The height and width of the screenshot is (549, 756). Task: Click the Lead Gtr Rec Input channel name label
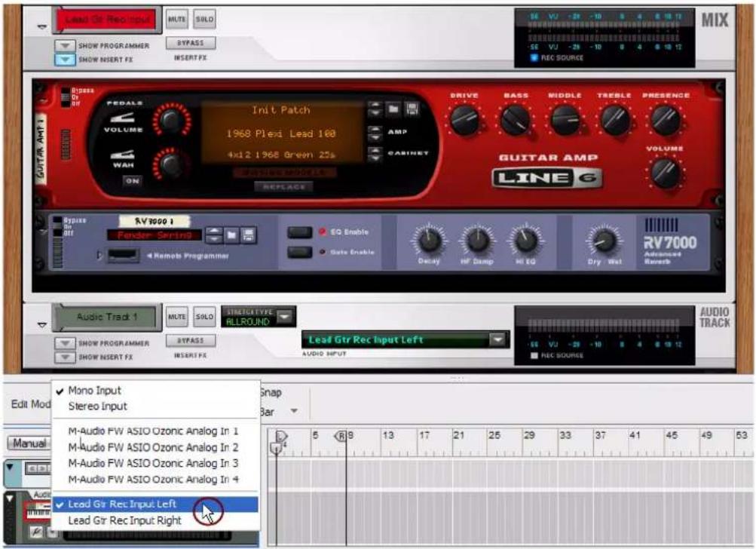pyautogui.click(x=107, y=20)
